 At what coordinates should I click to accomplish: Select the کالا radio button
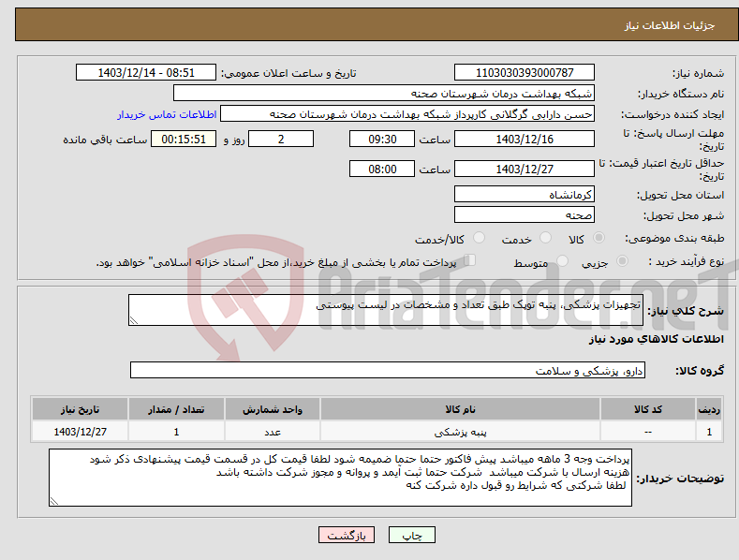click(599, 238)
